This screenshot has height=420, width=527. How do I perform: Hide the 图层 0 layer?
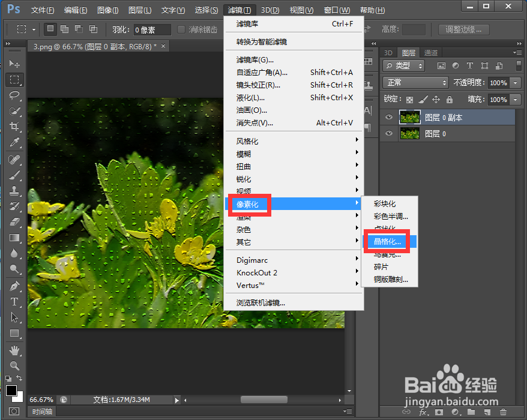389,133
